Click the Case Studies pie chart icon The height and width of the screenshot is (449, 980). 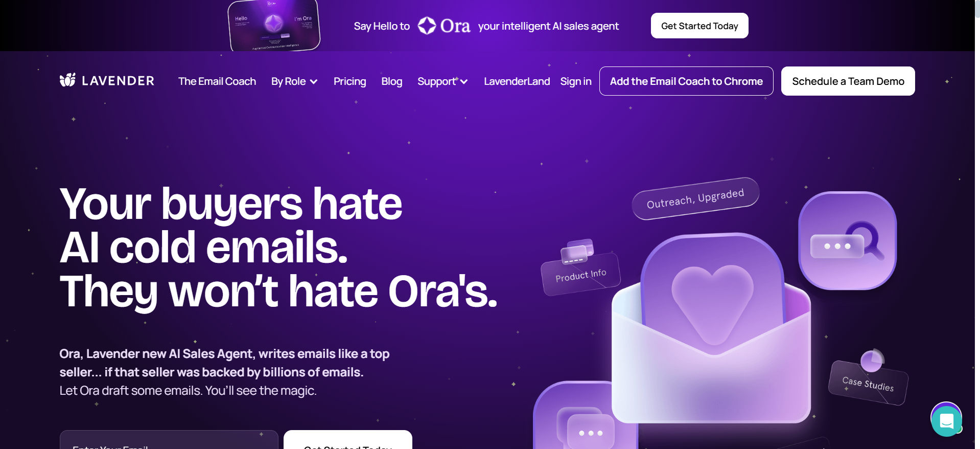[x=872, y=361]
